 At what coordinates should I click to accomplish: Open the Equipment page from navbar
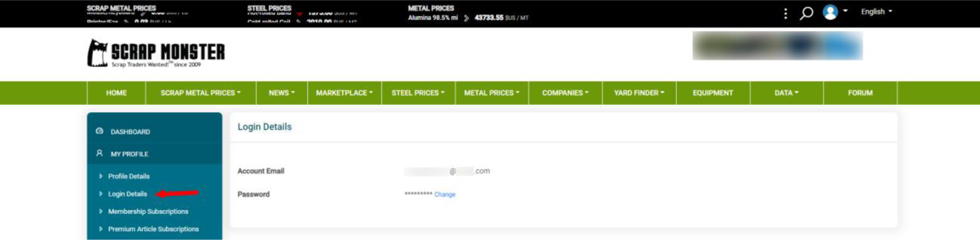coord(713,93)
